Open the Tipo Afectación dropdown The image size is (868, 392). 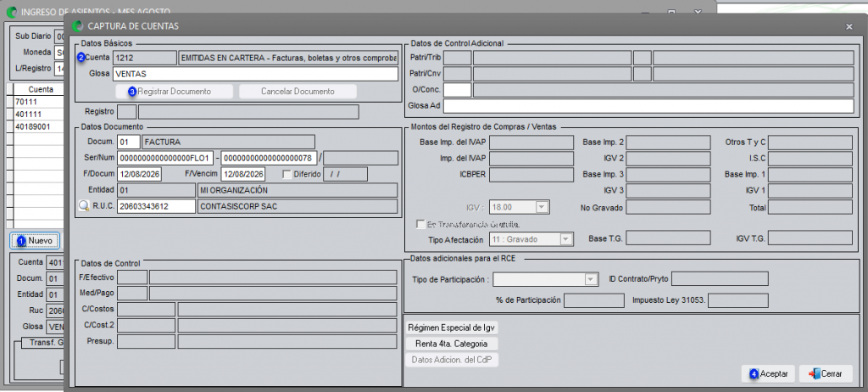[x=565, y=239]
